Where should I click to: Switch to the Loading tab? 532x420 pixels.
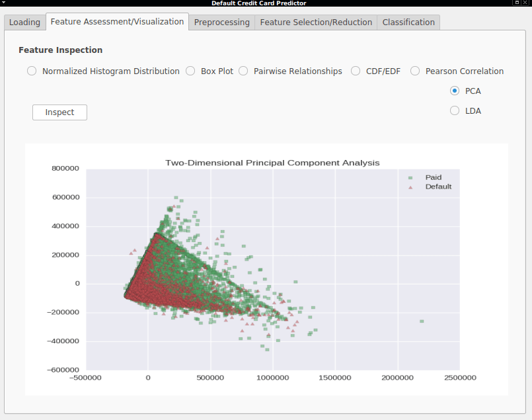[x=24, y=22]
